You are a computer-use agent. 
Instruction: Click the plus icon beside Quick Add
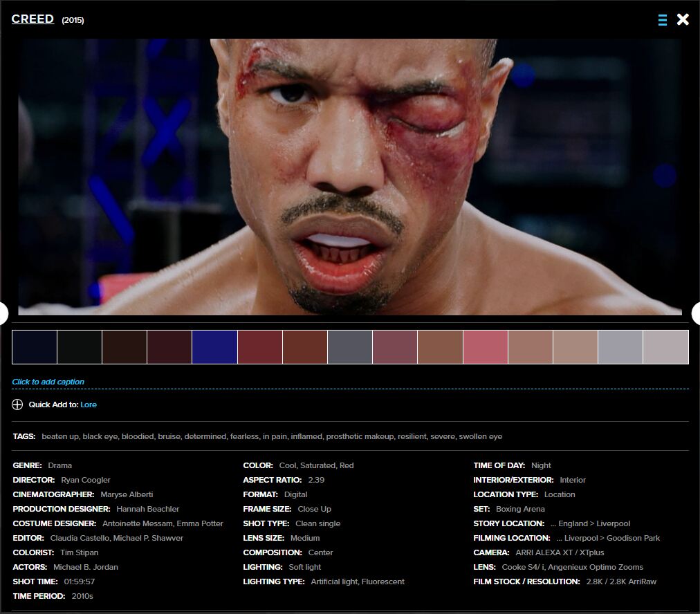click(x=17, y=404)
